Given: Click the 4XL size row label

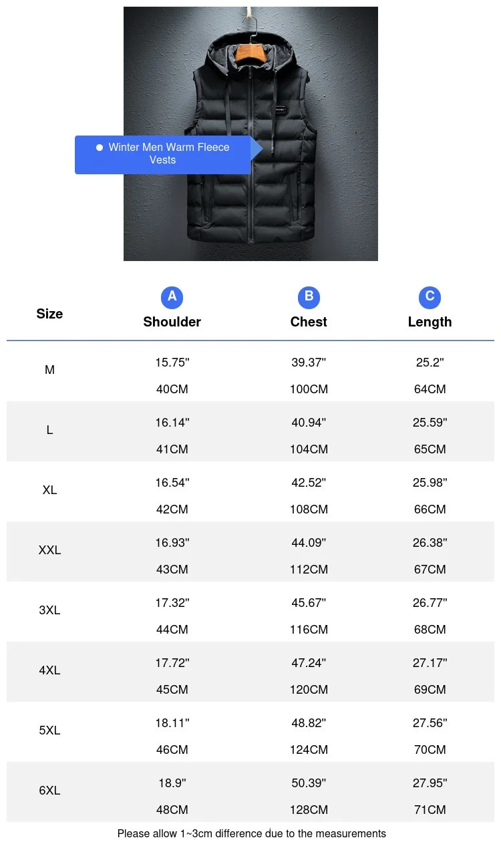Looking at the screenshot, I should click(x=49, y=670).
